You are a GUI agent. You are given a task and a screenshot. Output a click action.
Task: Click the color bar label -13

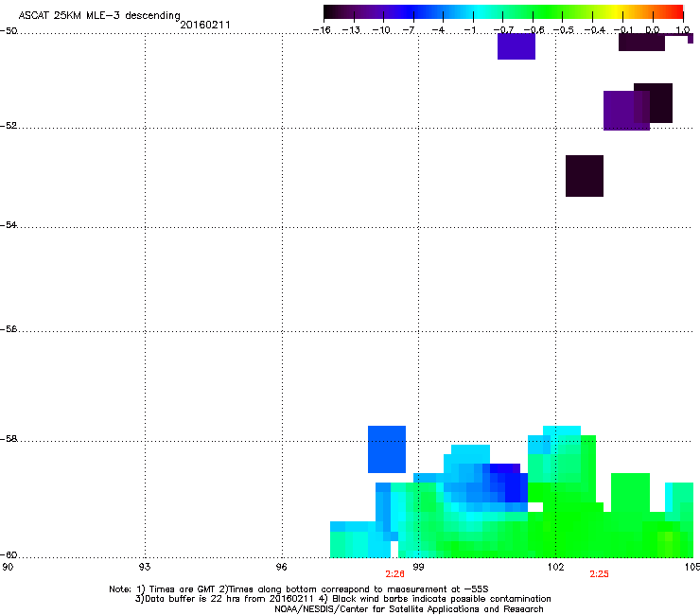(x=351, y=30)
